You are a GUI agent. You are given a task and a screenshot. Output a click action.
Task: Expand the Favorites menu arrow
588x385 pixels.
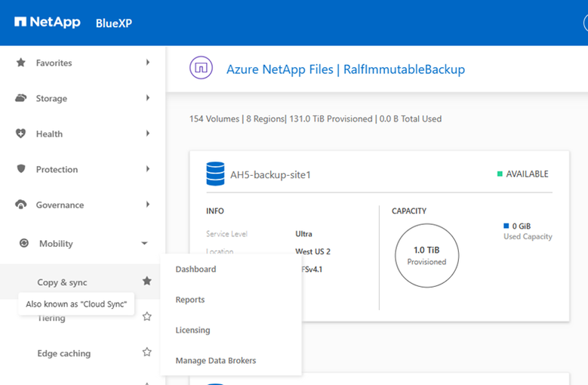[x=148, y=63]
